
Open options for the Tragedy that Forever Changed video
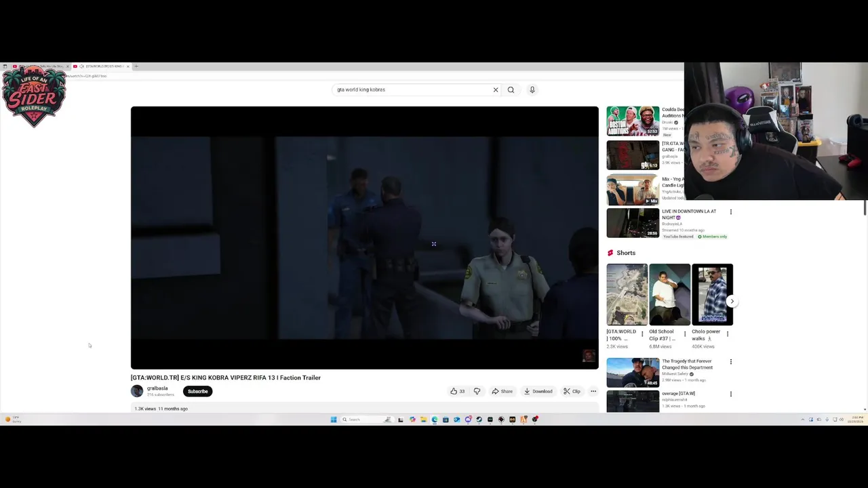(730, 362)
